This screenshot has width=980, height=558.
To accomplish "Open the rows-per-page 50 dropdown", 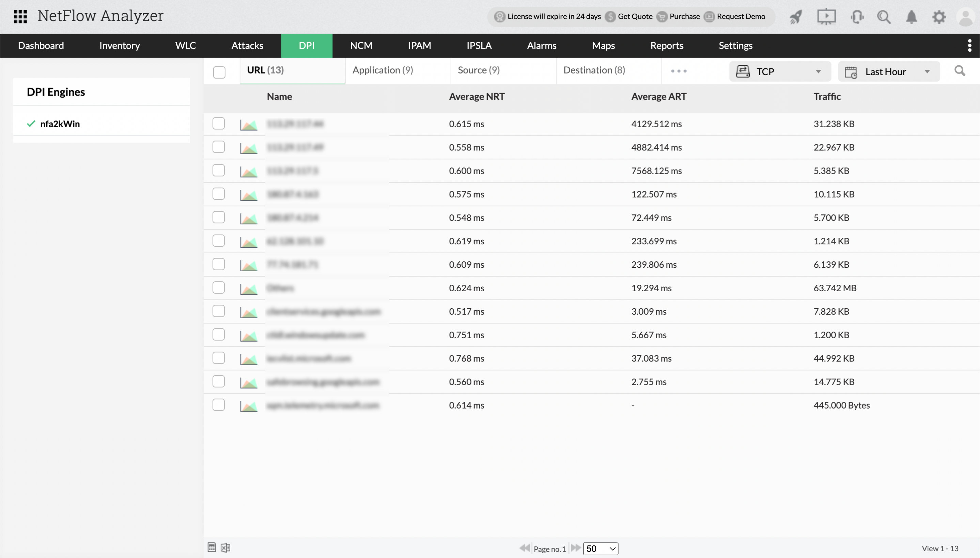I will (x=600, y=549).
